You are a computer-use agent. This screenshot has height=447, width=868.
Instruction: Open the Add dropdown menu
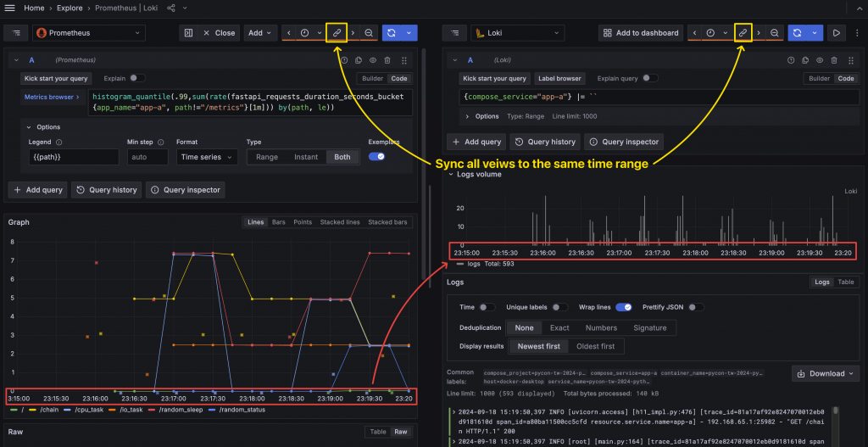[x=260, y=33]
